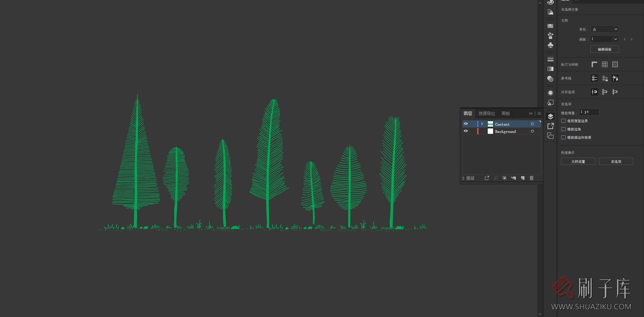Switch to the 画板 panel tab
The width and height of the screenshot is (644, 317).
point(506,114)
